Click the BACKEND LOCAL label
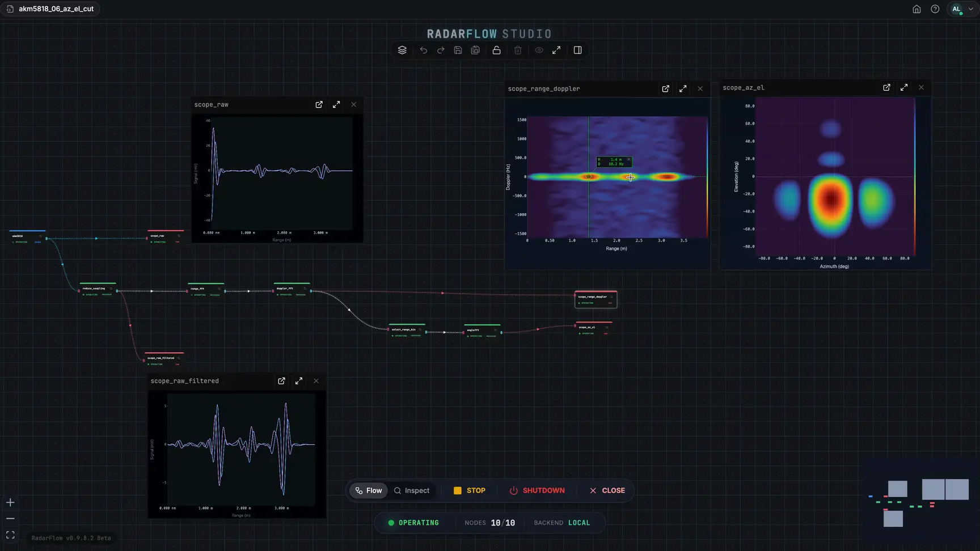The image size is (980, 551). (x=562, y=523)
